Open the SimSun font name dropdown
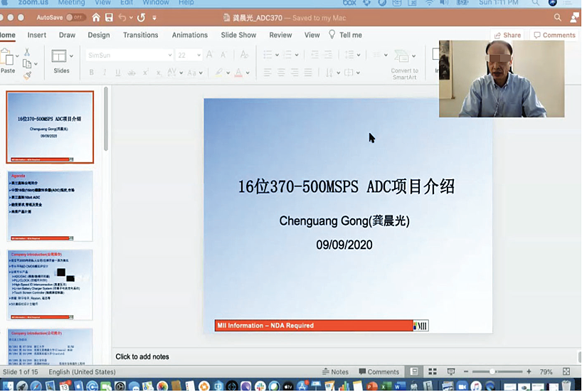This screenshot has height=392, width=582. click(169, 55)
